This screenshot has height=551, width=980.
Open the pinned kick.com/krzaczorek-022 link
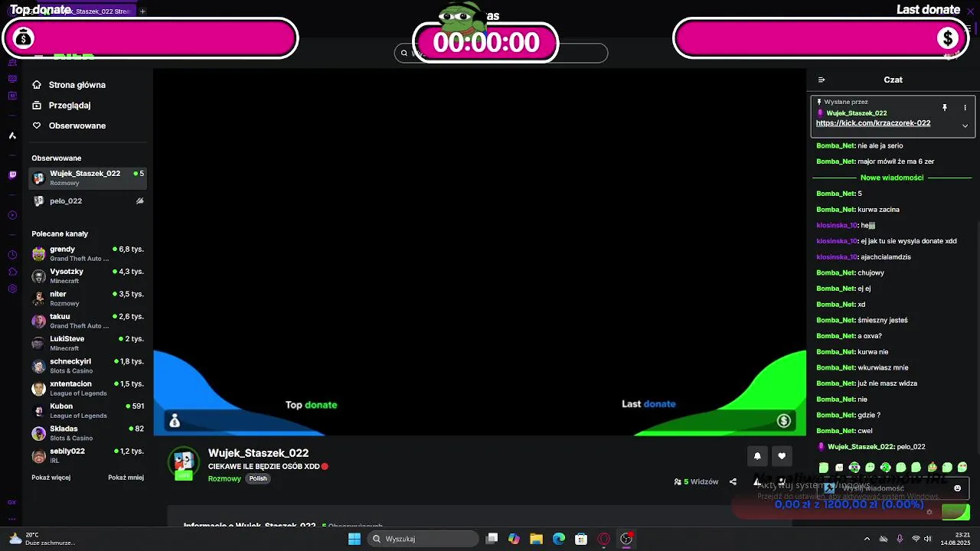pos(873,123)
